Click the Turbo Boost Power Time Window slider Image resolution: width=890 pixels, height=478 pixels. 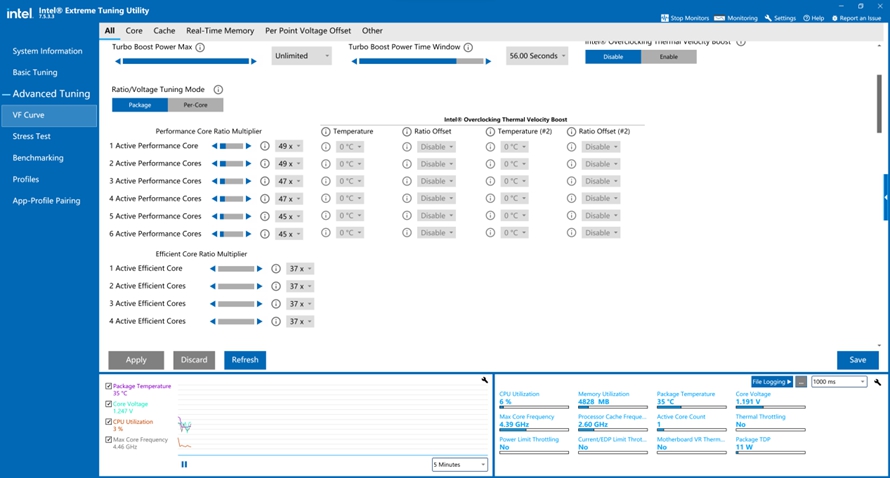point(421,61)
